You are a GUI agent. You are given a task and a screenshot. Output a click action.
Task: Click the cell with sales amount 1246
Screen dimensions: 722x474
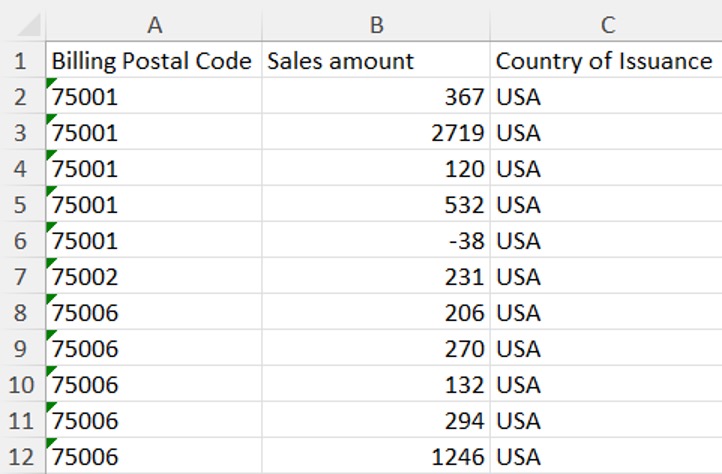(376, 456)
